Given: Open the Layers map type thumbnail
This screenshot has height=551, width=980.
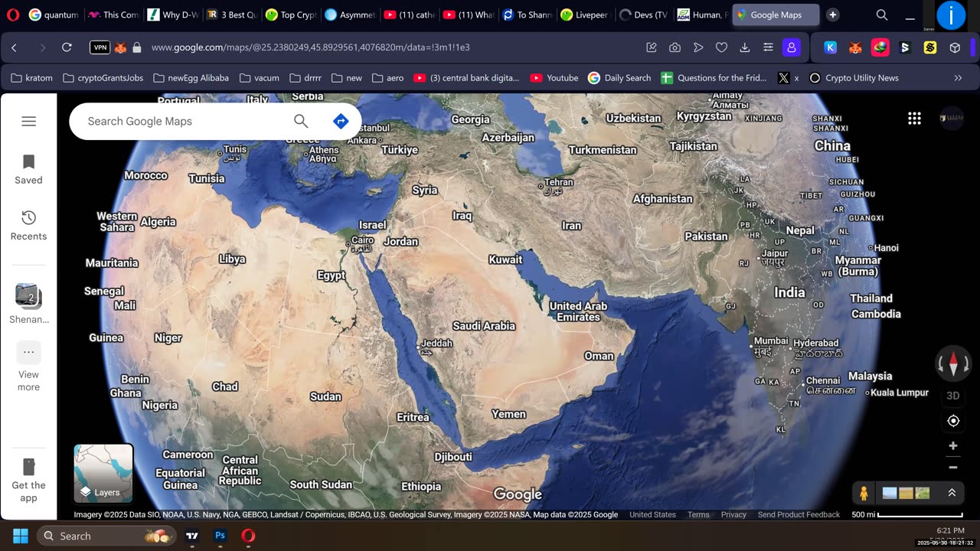Looking at the screenshot, I should (x=103, y=473).
